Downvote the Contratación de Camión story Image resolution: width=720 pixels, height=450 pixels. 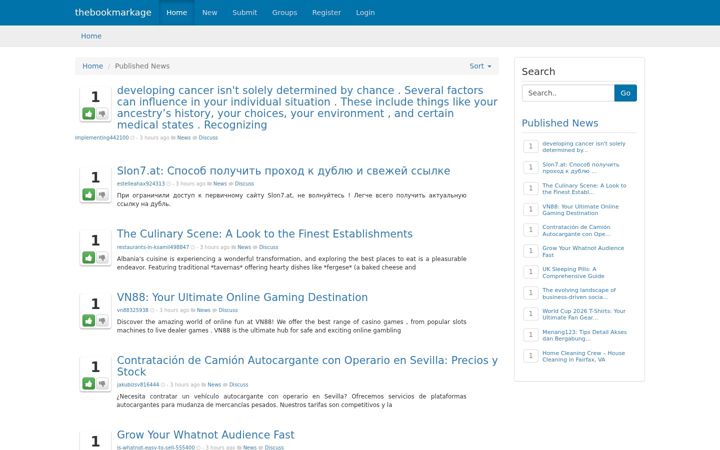(102, 383)
